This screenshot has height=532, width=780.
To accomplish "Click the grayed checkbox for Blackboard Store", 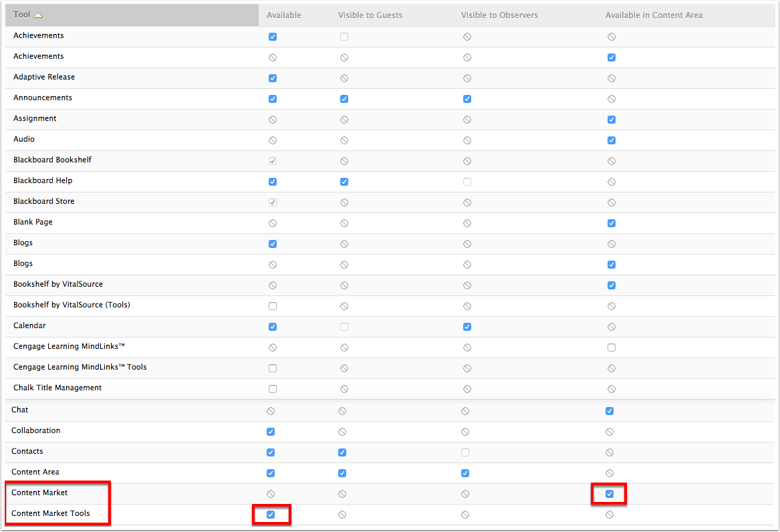I will [272, 202].
